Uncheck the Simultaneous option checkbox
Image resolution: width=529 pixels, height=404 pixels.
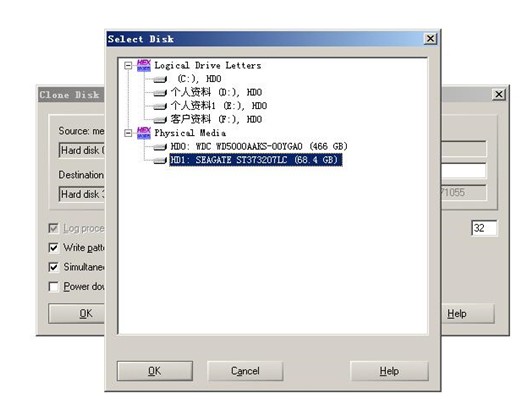(53, 267)
